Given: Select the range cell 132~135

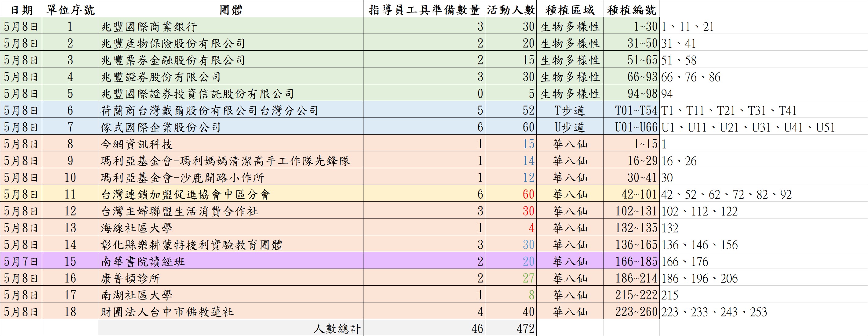Looking at the screenshot, I should 632,228.
